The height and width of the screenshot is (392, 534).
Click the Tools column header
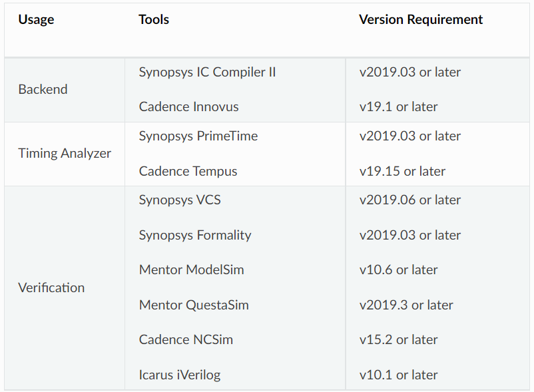[x=154, y=20]
